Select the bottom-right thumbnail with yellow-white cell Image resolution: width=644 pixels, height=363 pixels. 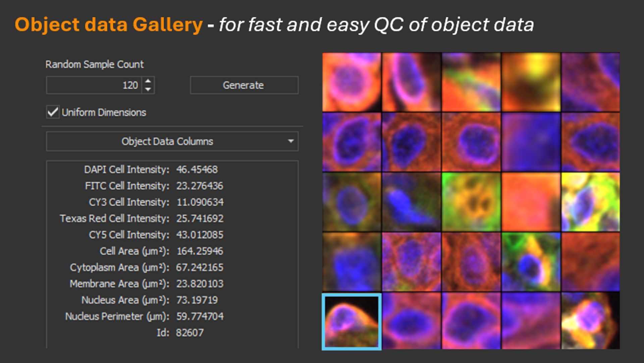click(591, 321)
